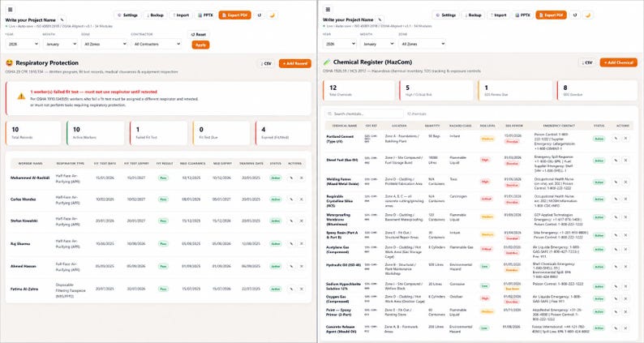This screenshot has width=644, height=343.
Task: Click the Failed Fit Test summary card
Action: [x=158, y=133]
